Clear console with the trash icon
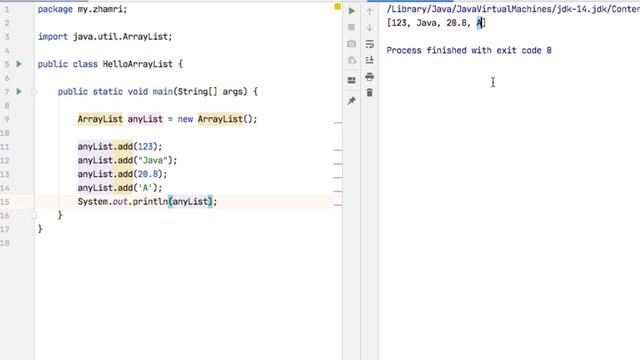 point(370,93)
